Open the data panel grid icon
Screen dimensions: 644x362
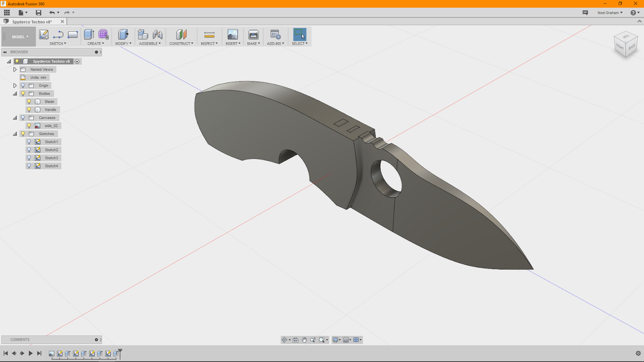pos(7,12)
